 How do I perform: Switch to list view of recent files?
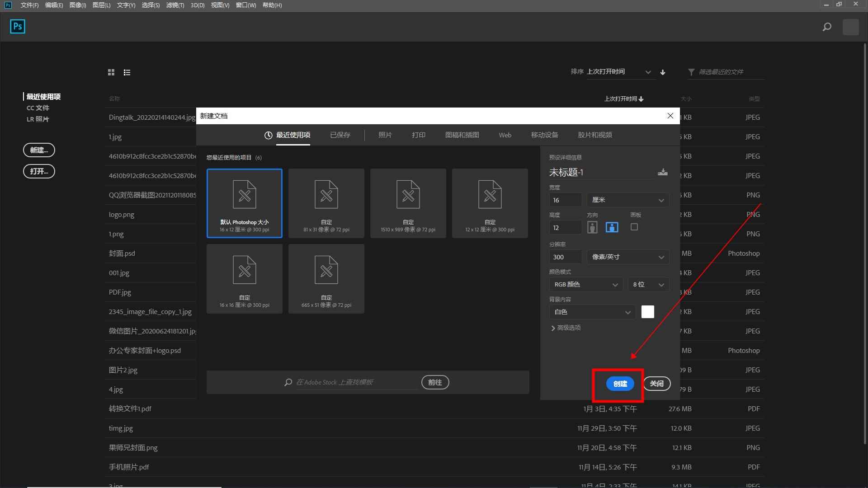[127, 72]
